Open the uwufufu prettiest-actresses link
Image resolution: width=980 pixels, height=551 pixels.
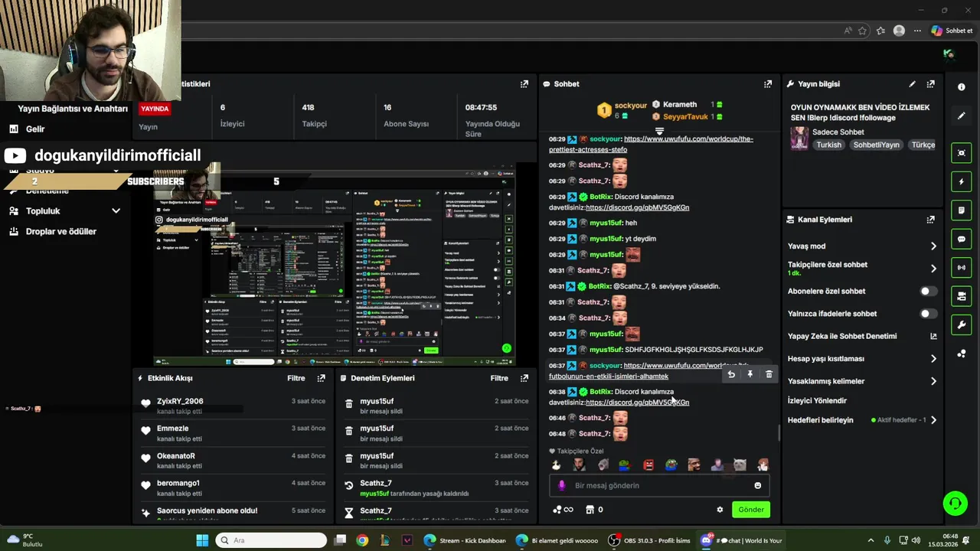click(651, 144)
